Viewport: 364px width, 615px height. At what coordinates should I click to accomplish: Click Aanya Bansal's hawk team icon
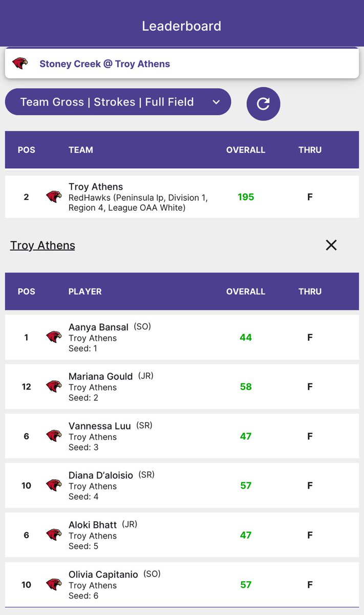[x=54, y=337]
